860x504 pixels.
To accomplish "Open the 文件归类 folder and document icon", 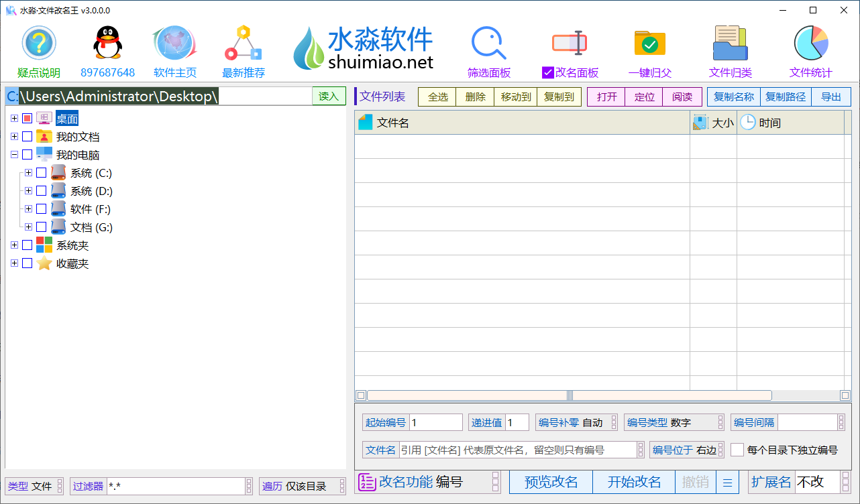I will [730, 43].
